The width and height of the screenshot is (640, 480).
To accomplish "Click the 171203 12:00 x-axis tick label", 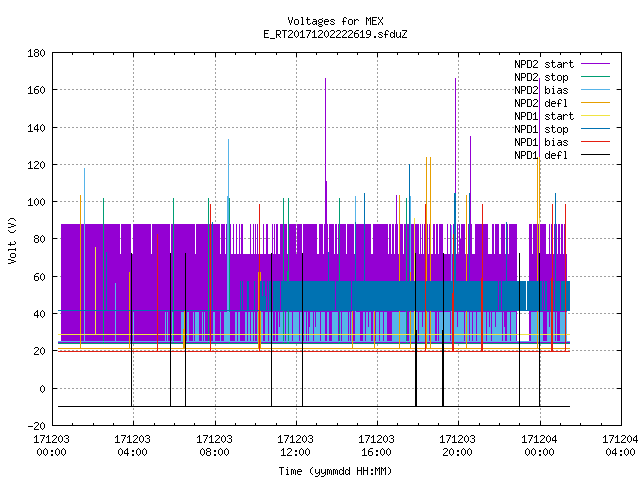I will pos(295,446).
